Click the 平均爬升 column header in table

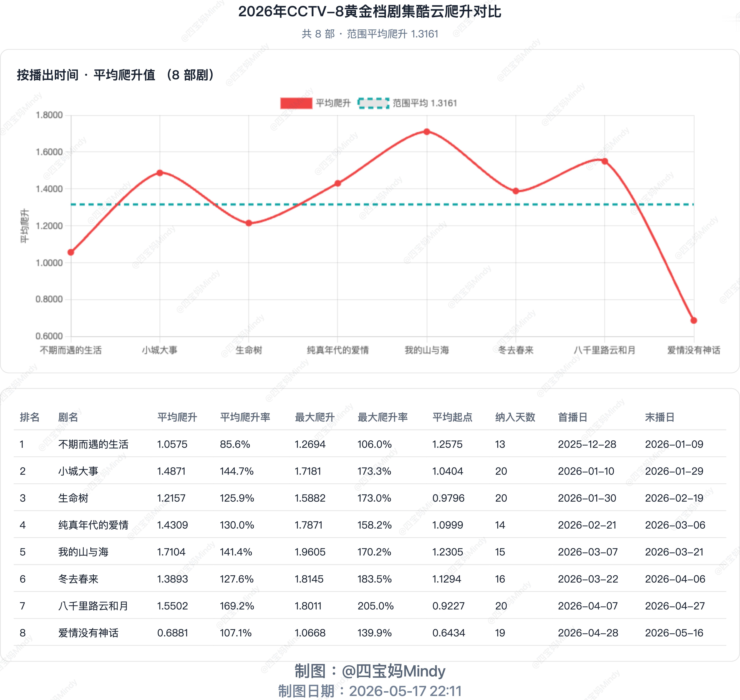(x=177, y=417)
